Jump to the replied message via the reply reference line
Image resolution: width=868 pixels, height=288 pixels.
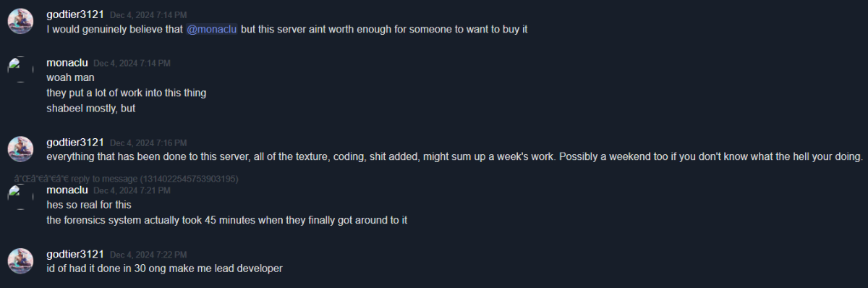pos(127,178)
